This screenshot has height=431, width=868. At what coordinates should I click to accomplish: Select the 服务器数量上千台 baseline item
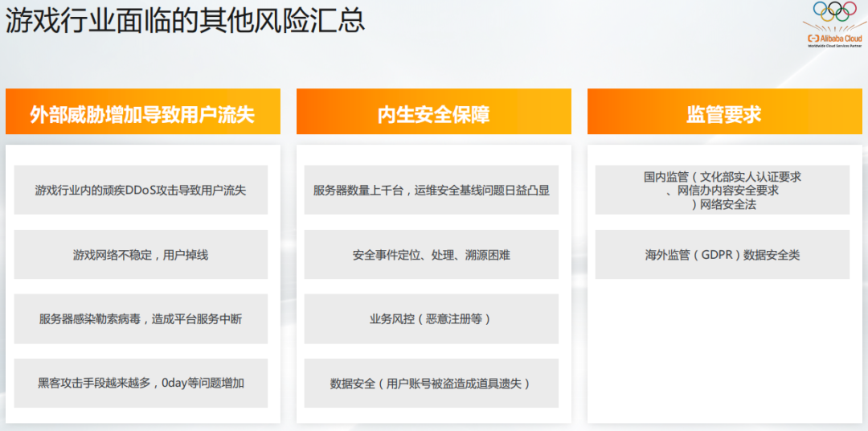432,191
